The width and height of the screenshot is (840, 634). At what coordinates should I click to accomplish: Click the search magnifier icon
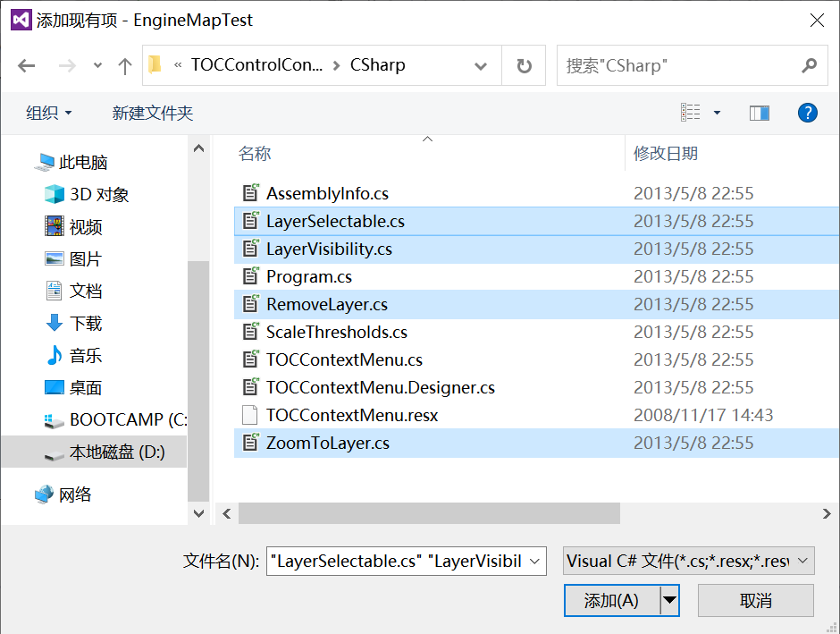click(x=809, y=65)
